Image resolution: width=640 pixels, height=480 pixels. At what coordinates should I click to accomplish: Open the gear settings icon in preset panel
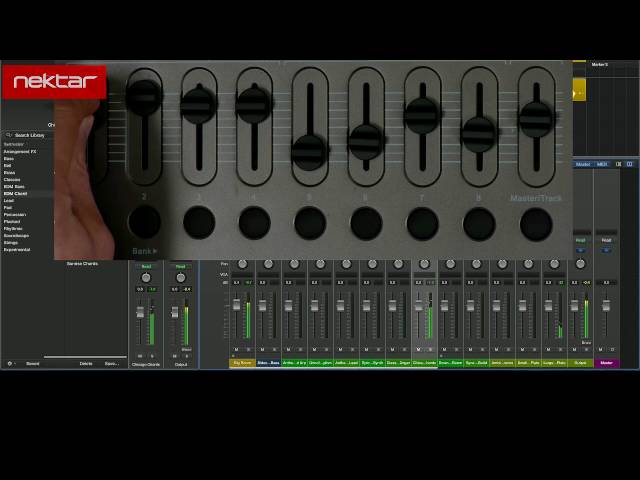[x=10, y=363]
